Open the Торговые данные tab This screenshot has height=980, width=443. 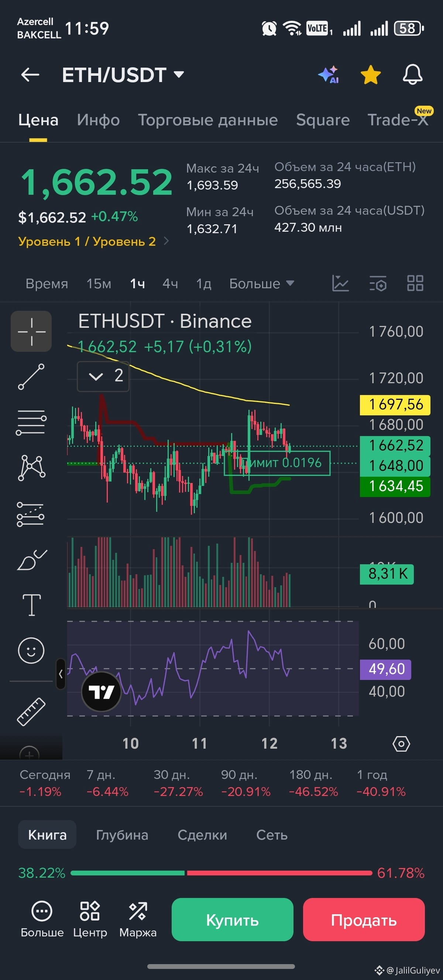[208, 120]
